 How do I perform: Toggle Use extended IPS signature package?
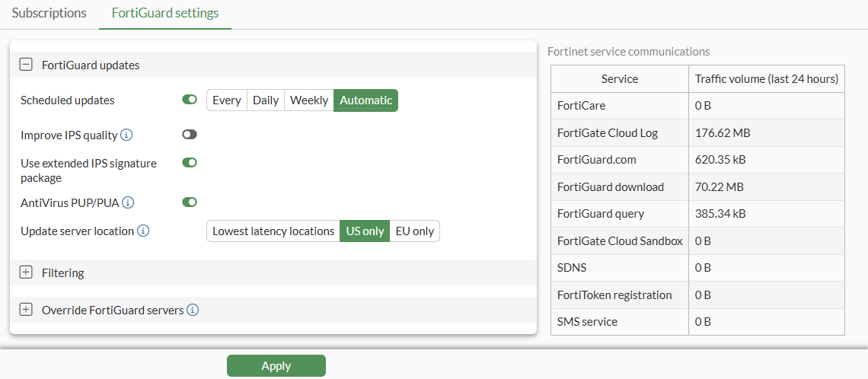(x=190, y=163)
